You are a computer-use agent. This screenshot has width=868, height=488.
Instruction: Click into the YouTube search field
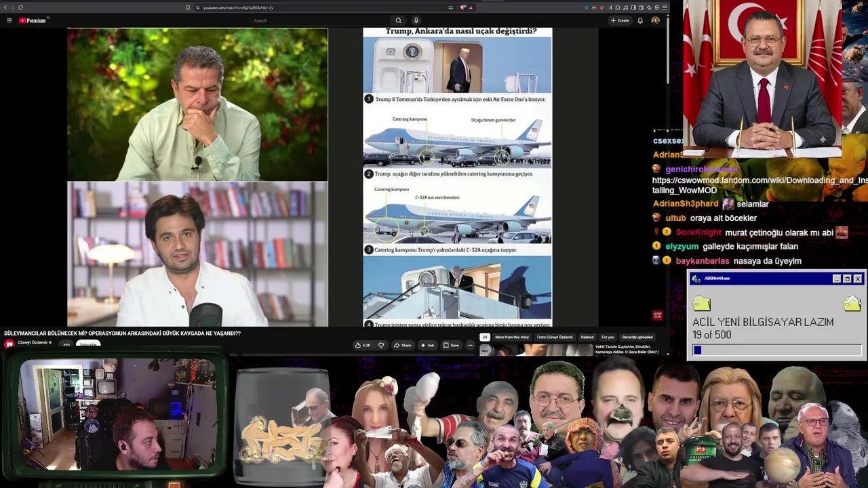click(x=320, y=20)
